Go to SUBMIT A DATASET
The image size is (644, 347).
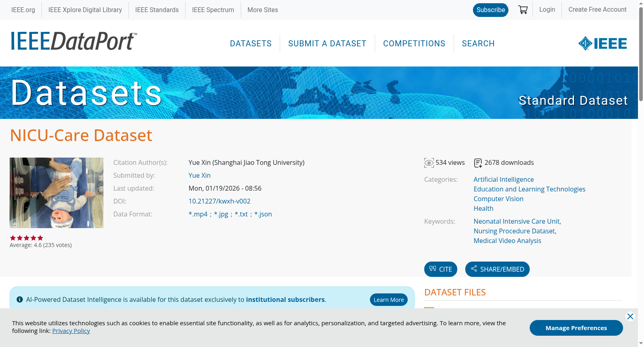(327, 44)
